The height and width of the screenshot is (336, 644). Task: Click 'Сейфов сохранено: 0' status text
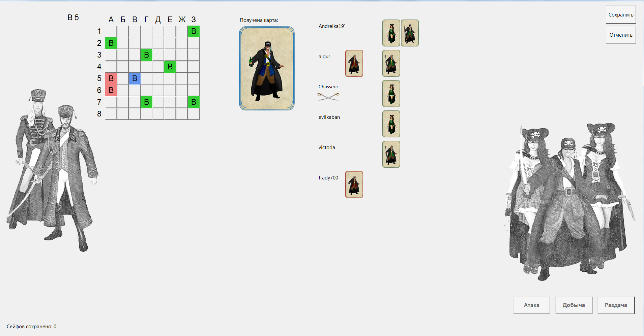coord(31,327)
